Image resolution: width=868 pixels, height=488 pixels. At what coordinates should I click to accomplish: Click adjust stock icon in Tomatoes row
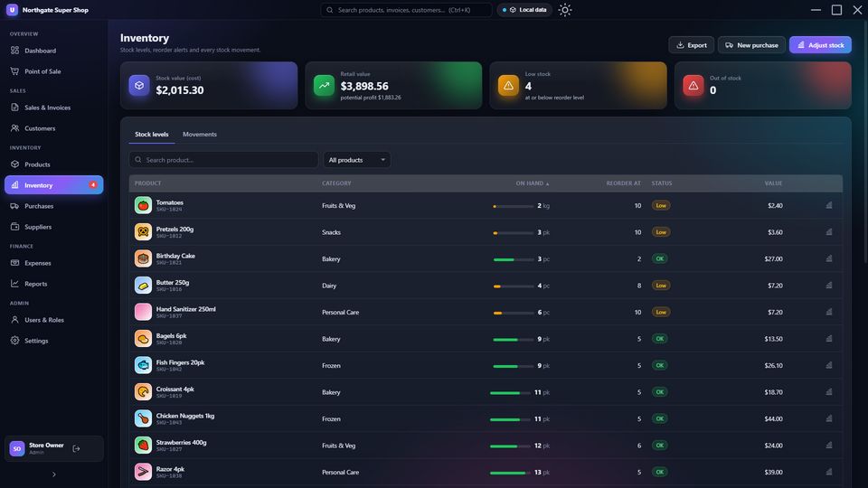(829, 205)
